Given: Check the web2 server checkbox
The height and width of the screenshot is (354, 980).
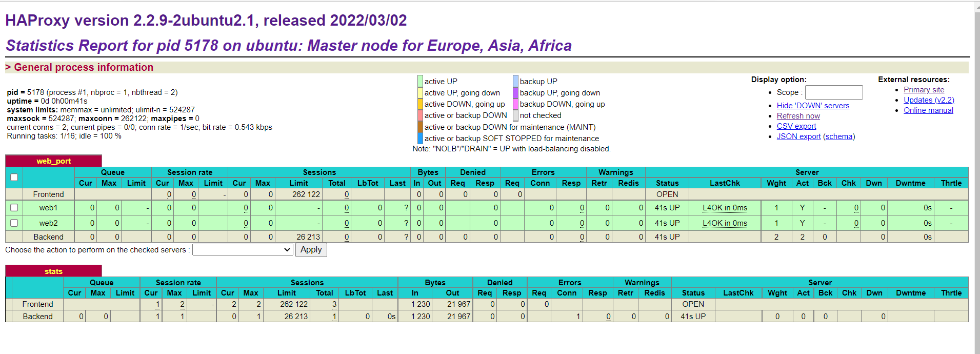Looking at the screenshot, I should pyautogui.click(x=14, y=223).
